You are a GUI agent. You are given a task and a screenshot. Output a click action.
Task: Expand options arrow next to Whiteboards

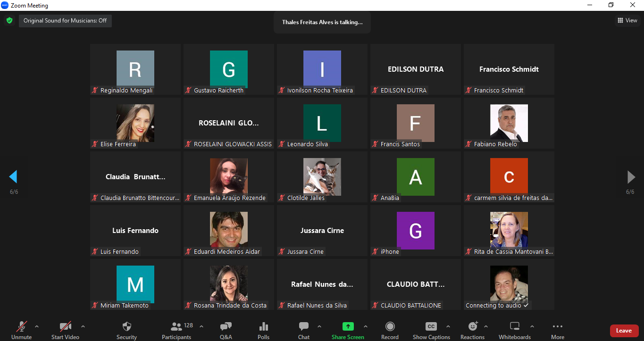532,326
